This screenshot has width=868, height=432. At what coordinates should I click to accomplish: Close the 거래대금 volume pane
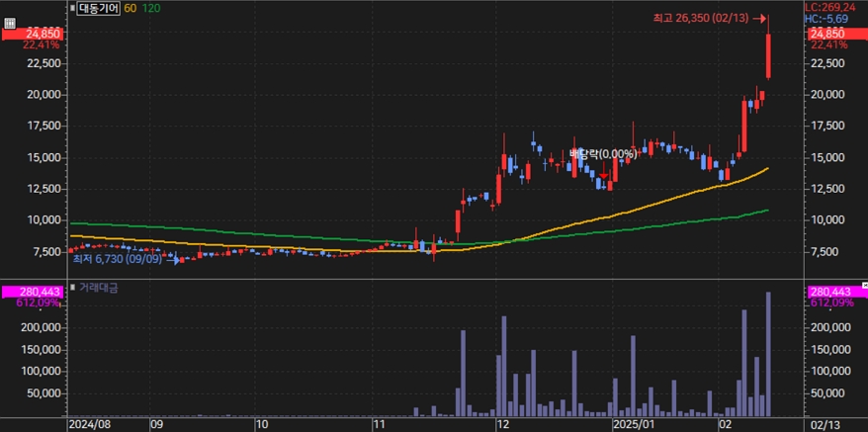(865, 284)
